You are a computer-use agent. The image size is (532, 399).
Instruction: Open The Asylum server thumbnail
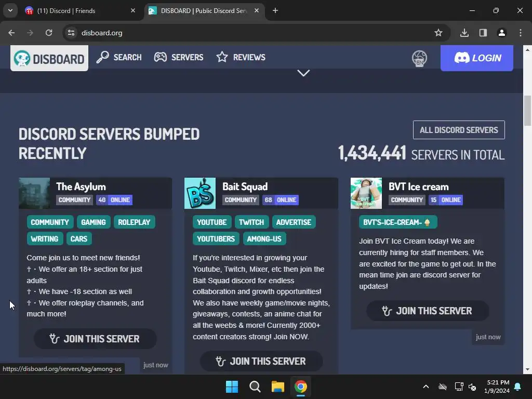(34, 193)
